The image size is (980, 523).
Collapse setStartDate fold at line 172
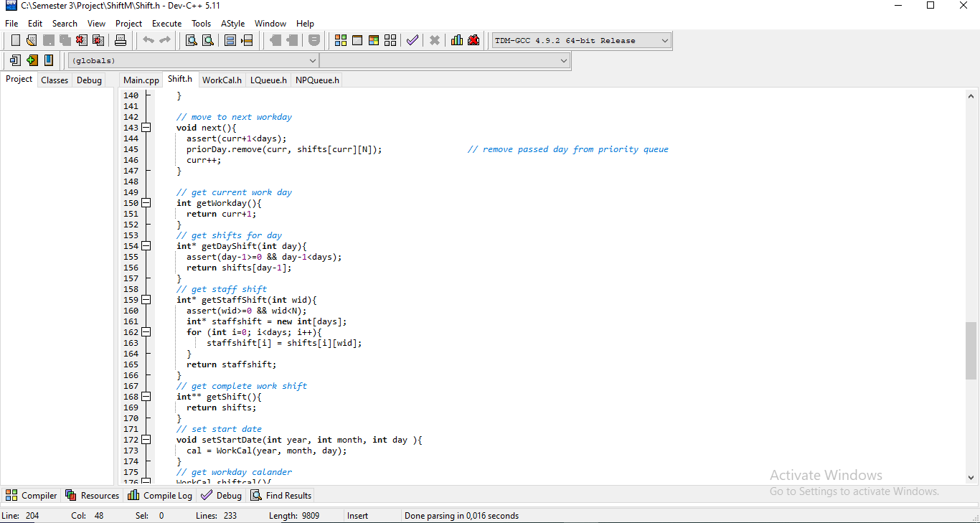point(146,440)
